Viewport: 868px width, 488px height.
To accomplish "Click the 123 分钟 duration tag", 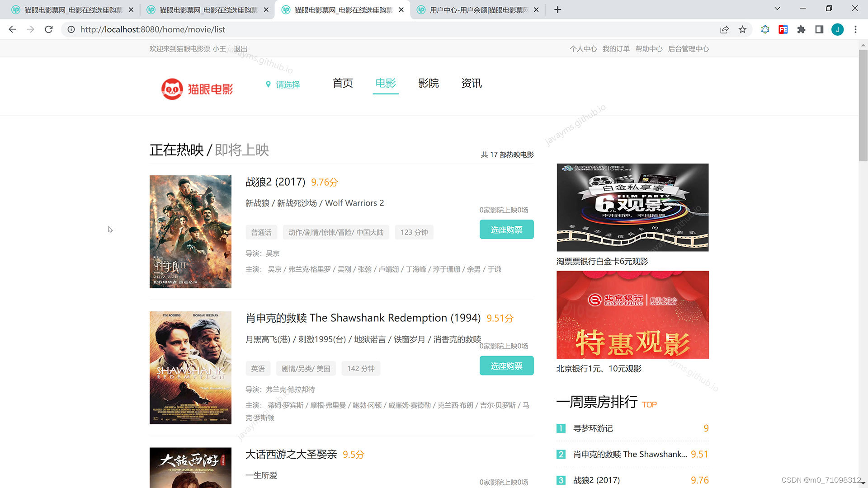I will 414,232.
